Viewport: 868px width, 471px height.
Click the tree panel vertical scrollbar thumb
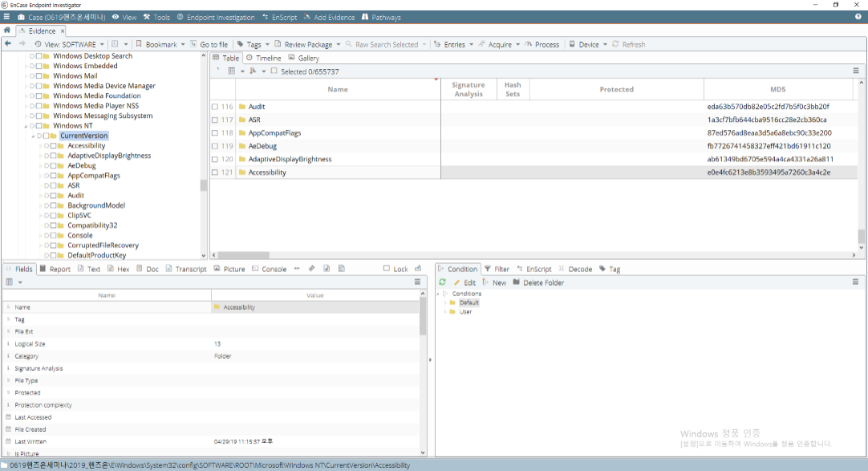coord(204,185)
